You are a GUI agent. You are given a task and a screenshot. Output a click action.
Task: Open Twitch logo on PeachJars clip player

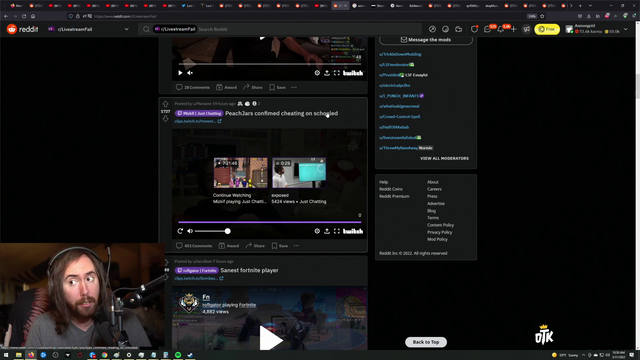point(353,231)
